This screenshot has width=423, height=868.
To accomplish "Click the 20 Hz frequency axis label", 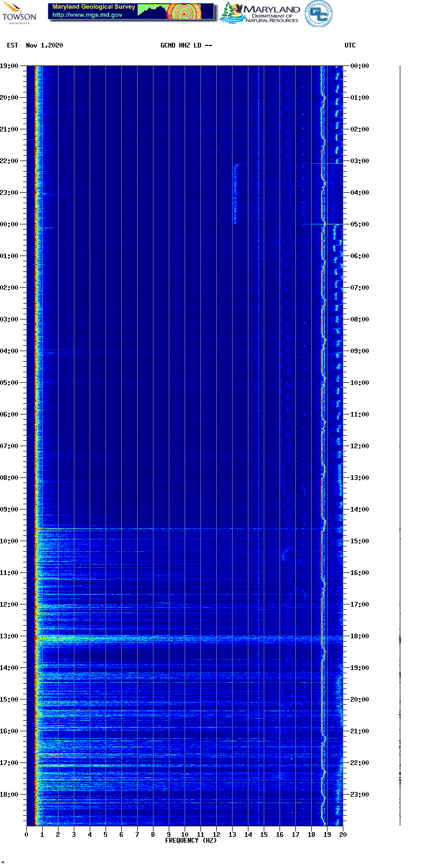I will (343, 834).
